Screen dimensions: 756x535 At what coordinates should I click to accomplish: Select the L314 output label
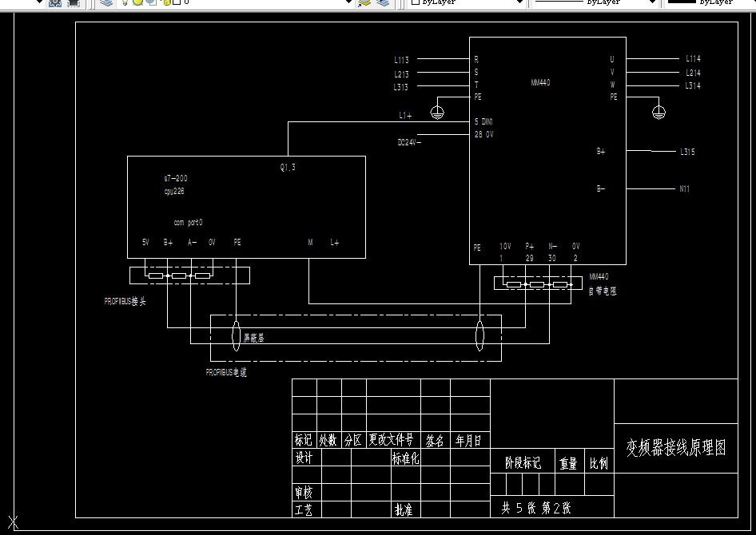point(693,85)
